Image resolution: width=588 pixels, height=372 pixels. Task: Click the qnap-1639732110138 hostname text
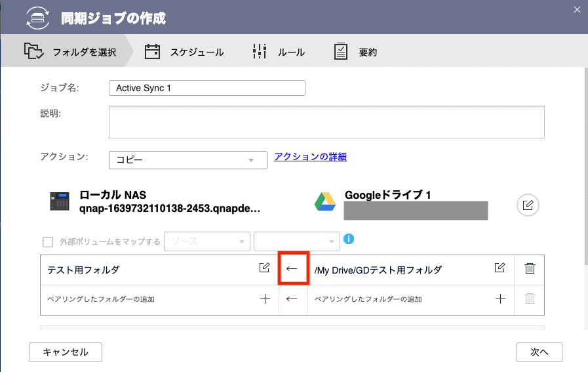tap(170, 209)
